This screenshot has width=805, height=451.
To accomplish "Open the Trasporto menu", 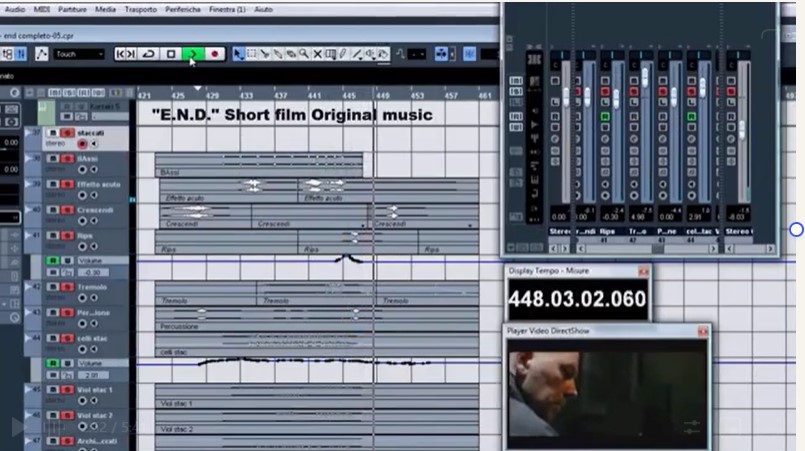I will tap(139, 9).
